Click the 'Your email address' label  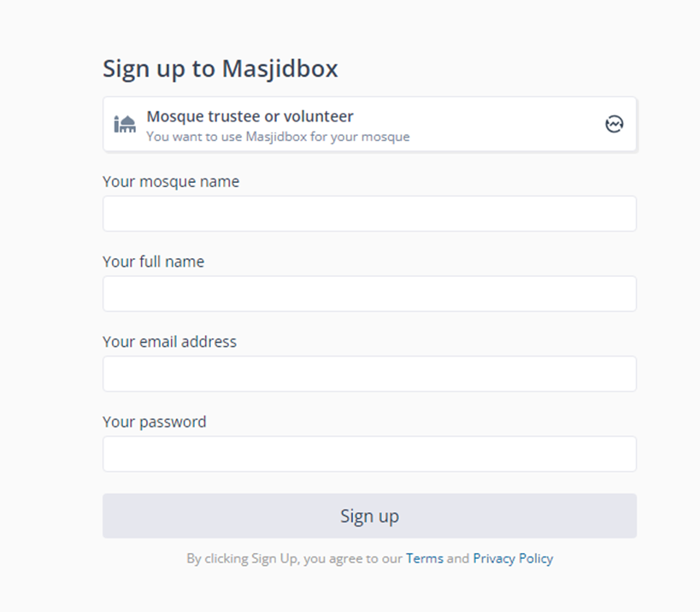[x=169, y=342]
